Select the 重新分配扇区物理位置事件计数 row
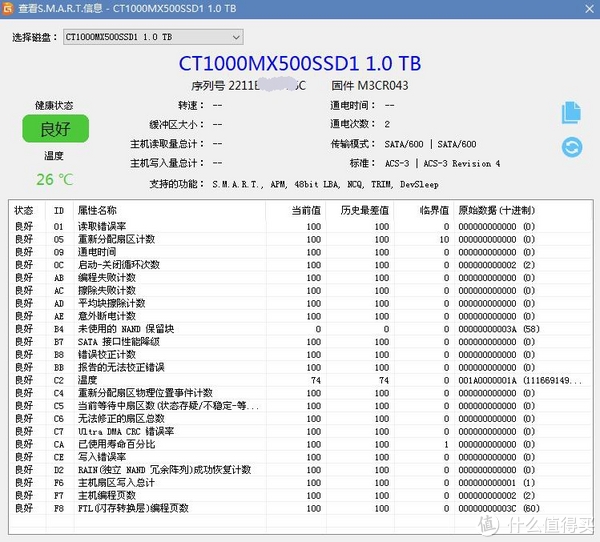 click(x=300, y=393)
